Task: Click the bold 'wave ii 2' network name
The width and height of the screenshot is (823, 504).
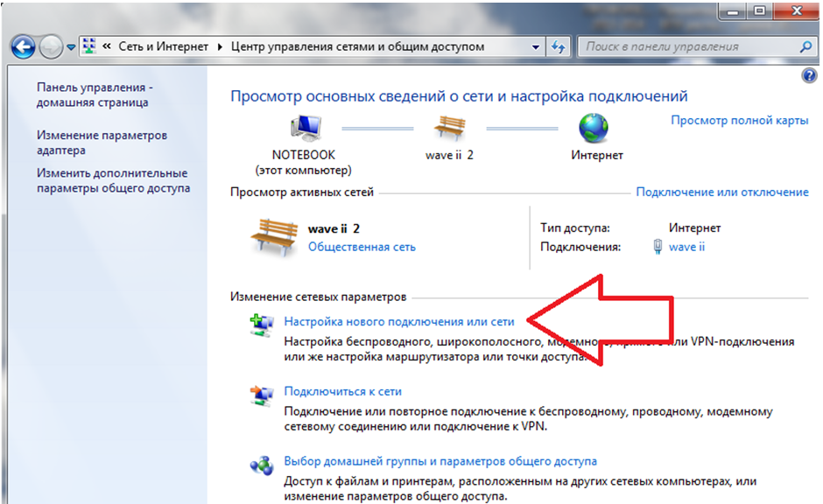Action: tap(334, 228)
